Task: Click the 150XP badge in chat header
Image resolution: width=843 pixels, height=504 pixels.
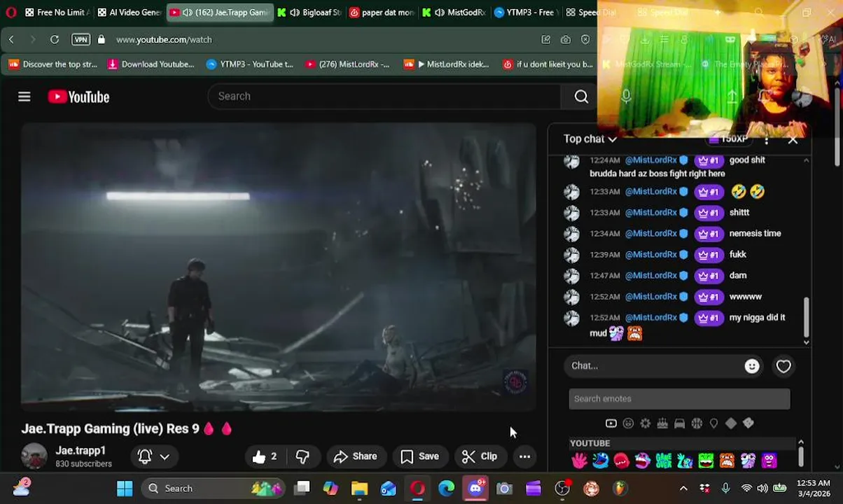Action: tap(727, 139)
